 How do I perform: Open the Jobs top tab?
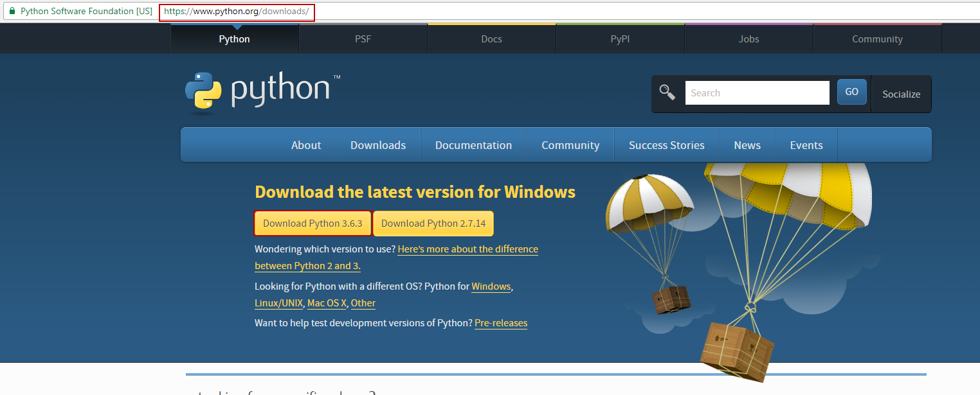pyautogui.click(x=749, y=39)
